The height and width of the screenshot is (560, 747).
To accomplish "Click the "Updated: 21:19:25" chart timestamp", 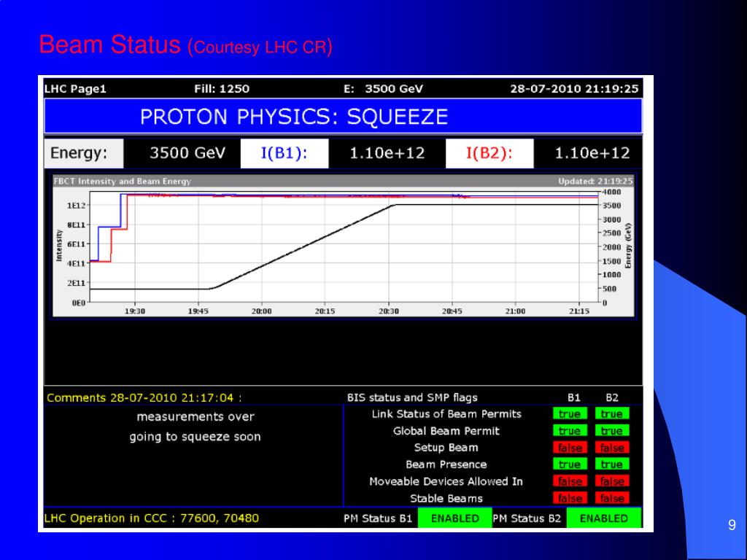I will [595, 182].
